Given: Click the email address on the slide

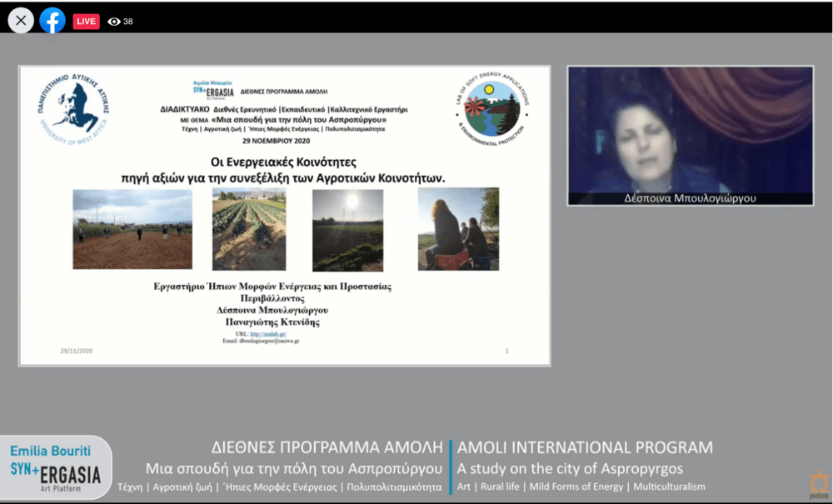Looking at the screenshot, I should tap(262, 342).
